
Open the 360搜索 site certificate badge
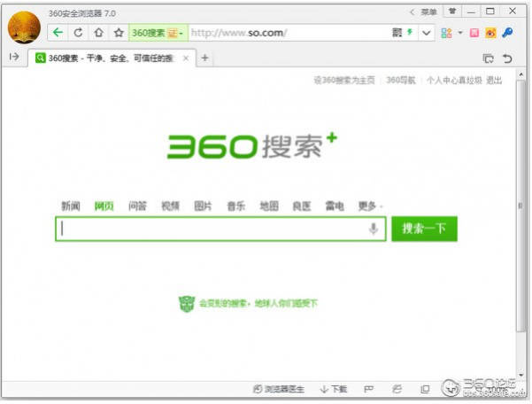158,33
